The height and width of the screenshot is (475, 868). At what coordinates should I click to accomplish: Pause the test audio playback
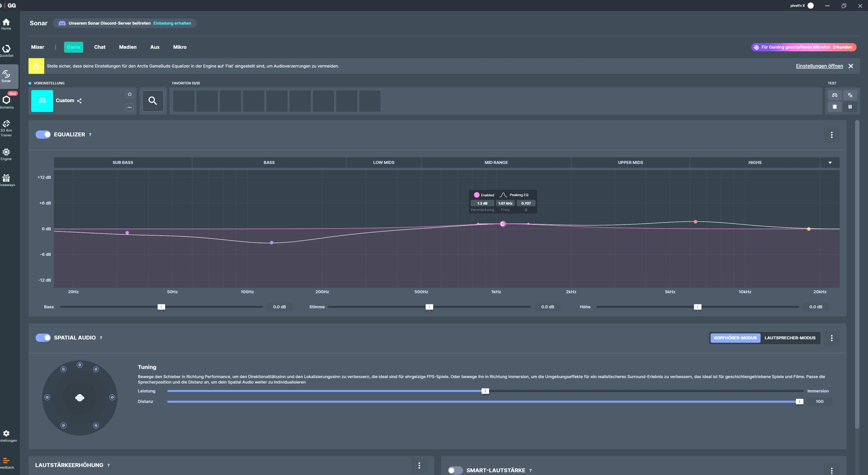click(x=850, y=107)
